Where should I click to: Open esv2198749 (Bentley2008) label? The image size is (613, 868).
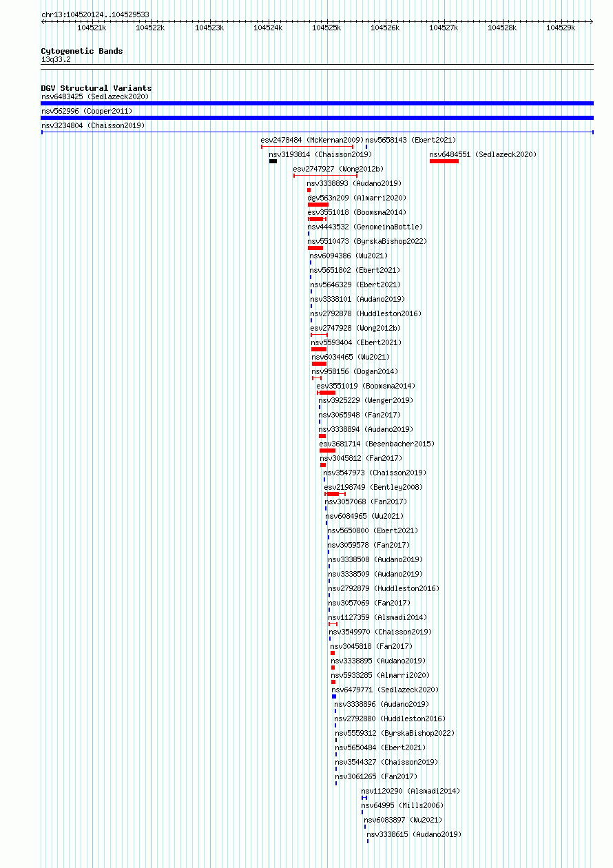[373, 487]
